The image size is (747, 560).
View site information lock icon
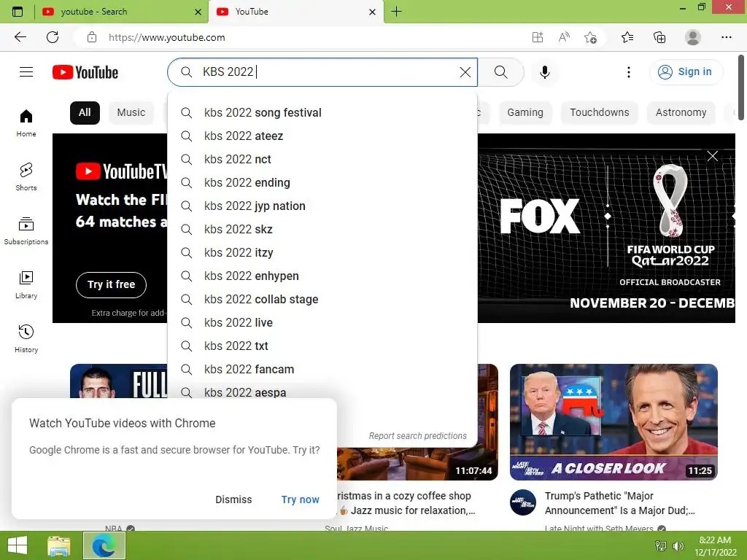pyautogui.click(x=91, y=37)
